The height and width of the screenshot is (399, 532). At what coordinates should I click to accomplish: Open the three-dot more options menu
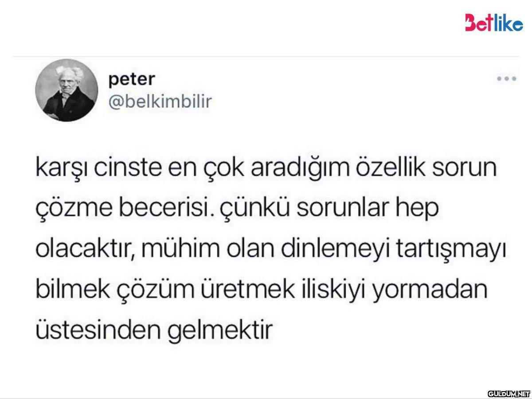507,80
